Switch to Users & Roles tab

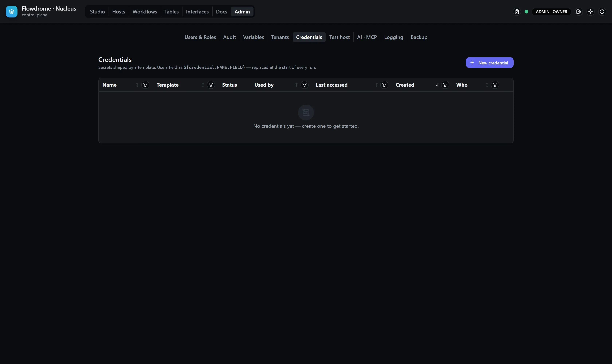(200, 37)
